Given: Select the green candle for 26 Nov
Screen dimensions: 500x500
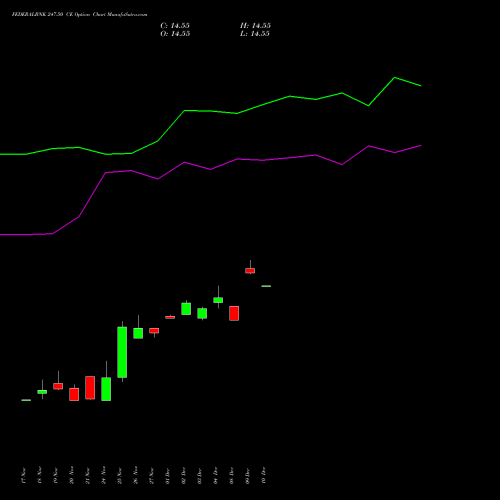Looking at the screenshot, I should coord(138,333).
